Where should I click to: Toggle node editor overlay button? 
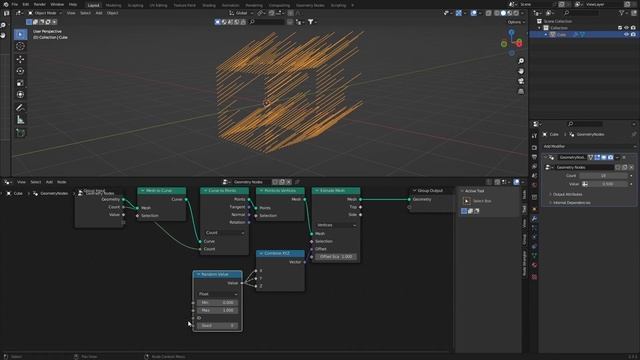click(x=516, y=182)
